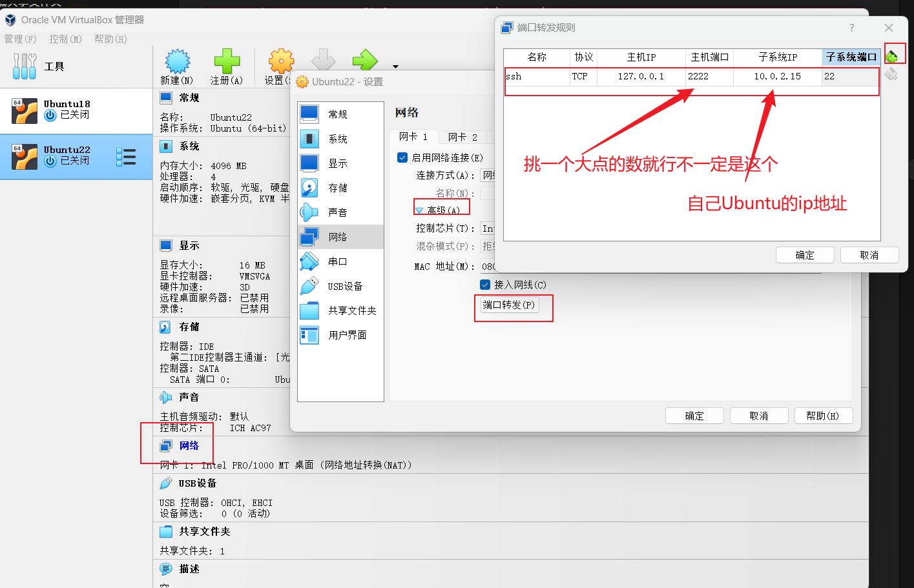Screen dimensions: 914x588
Task: Select the Ubuntu18 virtual machine
Action: (x=76, y=110)
